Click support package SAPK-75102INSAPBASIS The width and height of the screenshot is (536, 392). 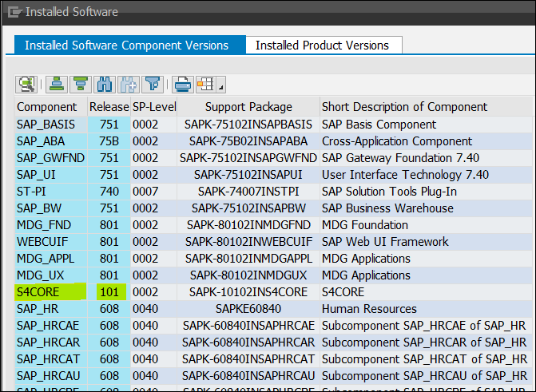[x=248, y=125]
